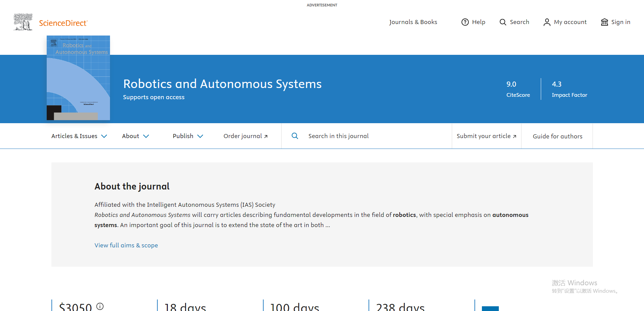Click the My account person icon
Image resolution: width=644 pixels, height=311 pixels.
pyautogui.click(x=547, y=22)
